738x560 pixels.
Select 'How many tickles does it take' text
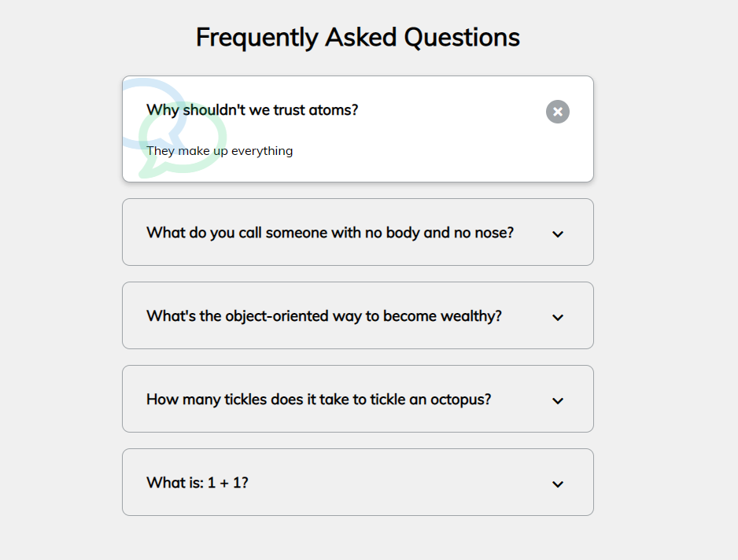point(318,400)
